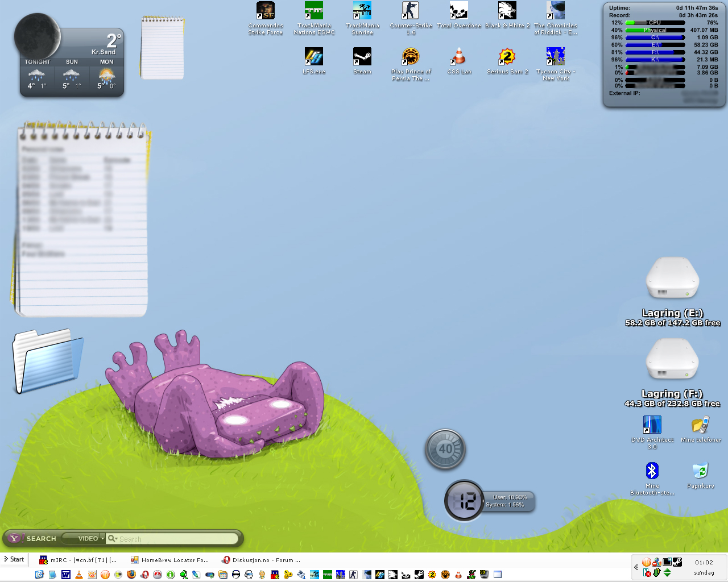Screen dimensions: 728x582
Task: Open Mine telefoner folder icon
Action: (701, 429)
